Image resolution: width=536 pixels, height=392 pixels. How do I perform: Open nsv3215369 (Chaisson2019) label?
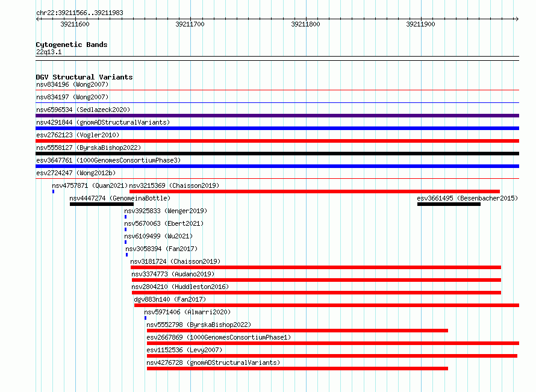click(174, 185)
